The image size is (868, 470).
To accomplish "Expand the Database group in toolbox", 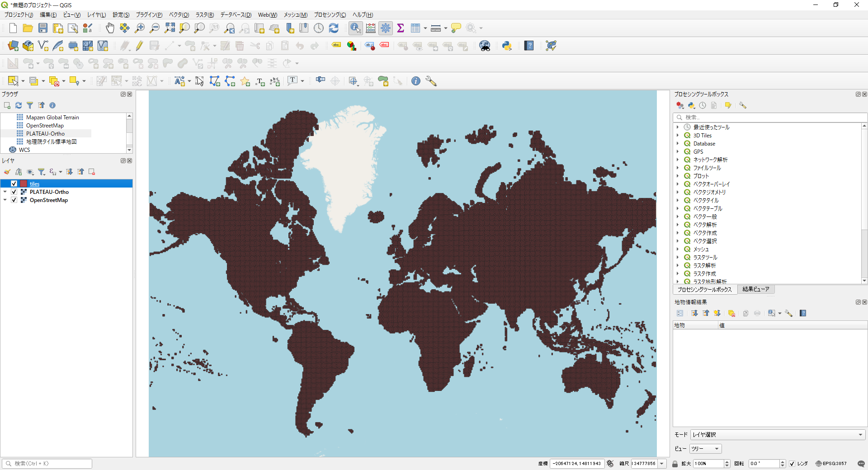I will coord(678,144).
